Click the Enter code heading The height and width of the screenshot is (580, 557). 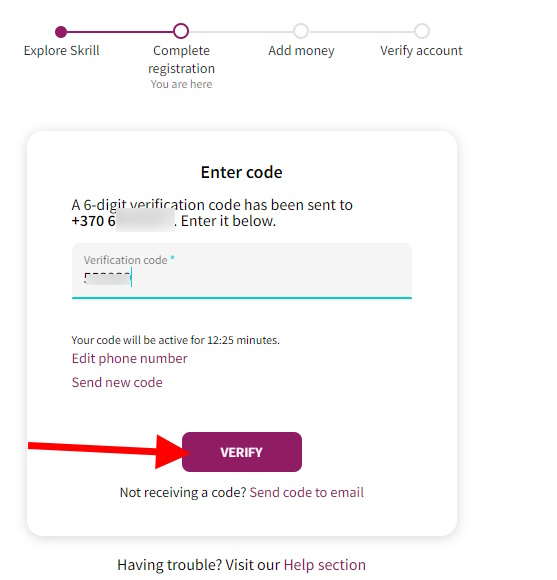point(242,172)
